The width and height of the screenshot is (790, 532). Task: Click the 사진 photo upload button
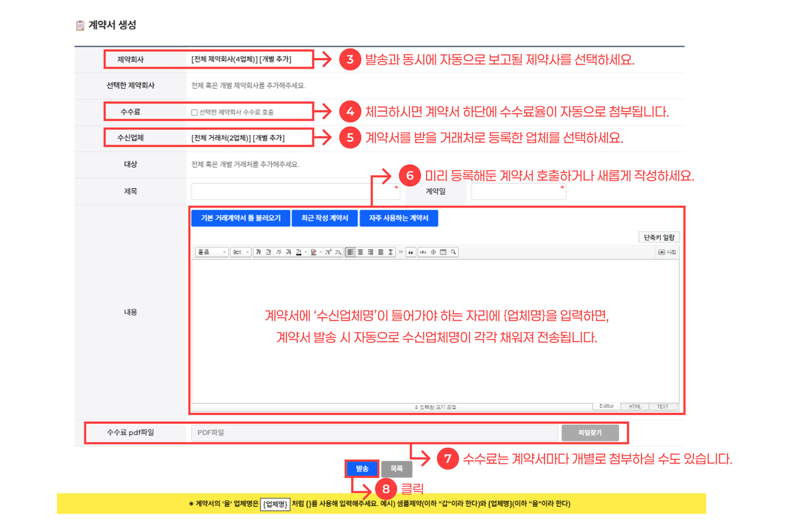667,252
